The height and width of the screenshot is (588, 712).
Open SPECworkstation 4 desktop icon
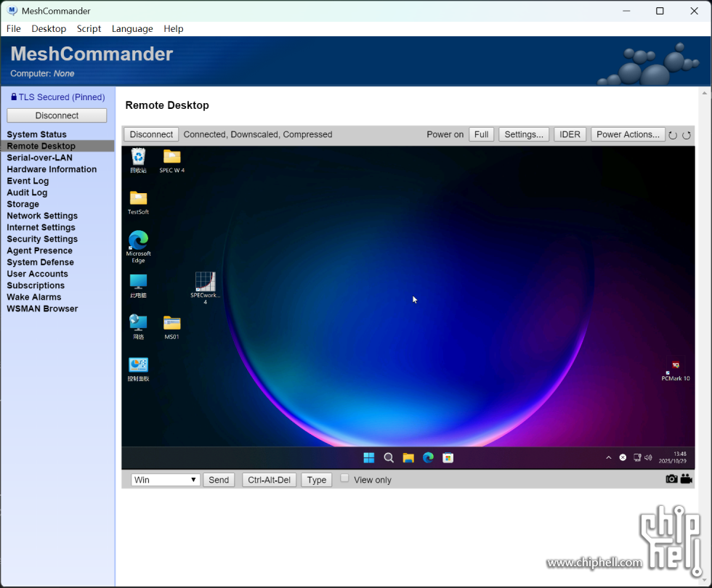pyautogui.click(x=206, y=285)
